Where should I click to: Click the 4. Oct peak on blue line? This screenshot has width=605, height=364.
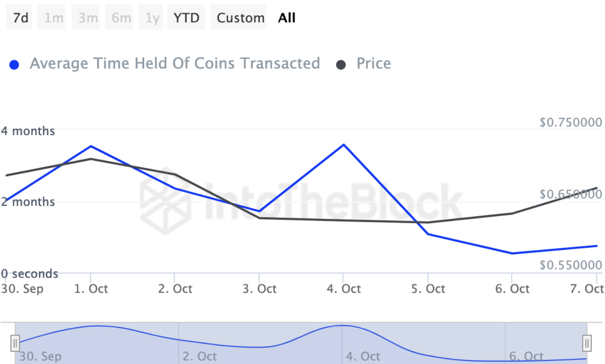coord(344,144)
